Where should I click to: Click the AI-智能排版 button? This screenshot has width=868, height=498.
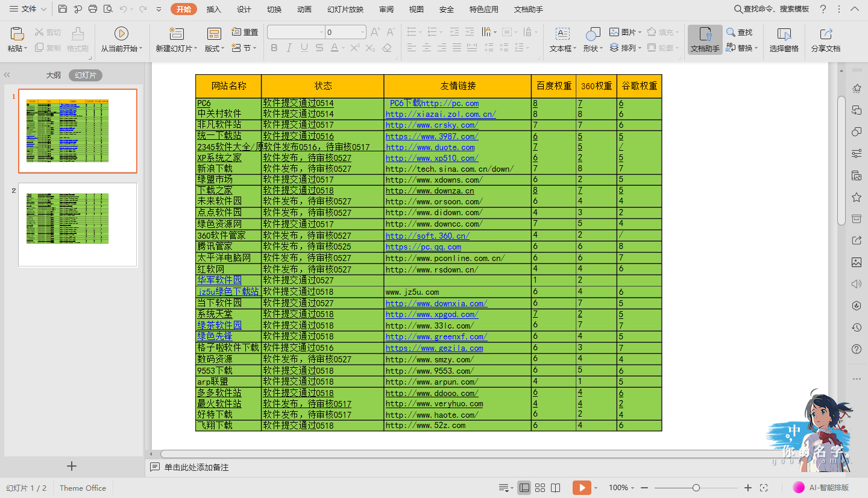[822, 487]
